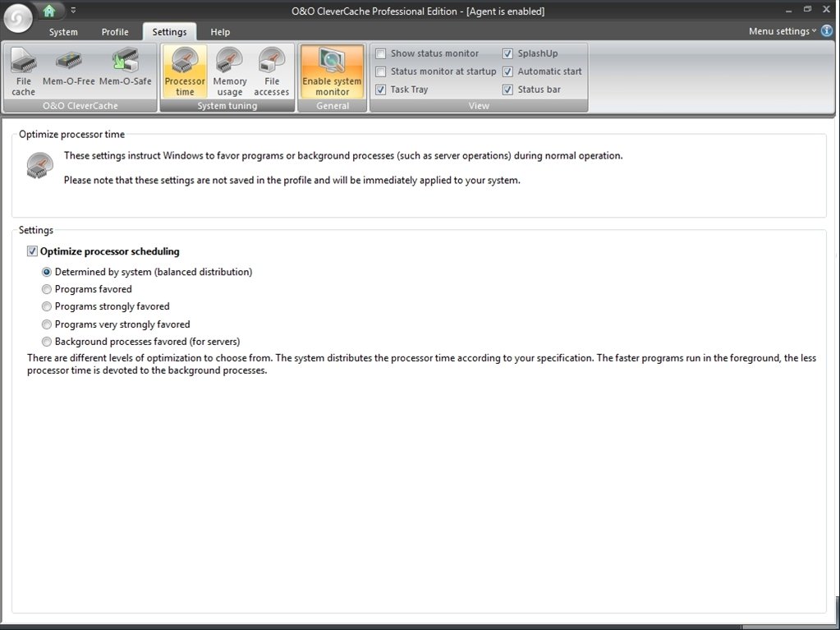The image size is (840, 630).
Task: Click the green home icon in title bar
Action: 49,10
